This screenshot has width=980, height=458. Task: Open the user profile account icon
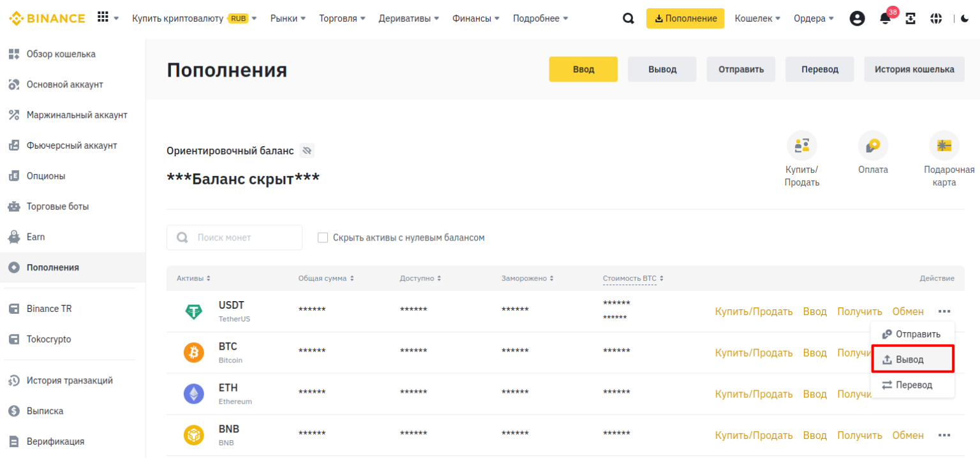coord(857,18)
